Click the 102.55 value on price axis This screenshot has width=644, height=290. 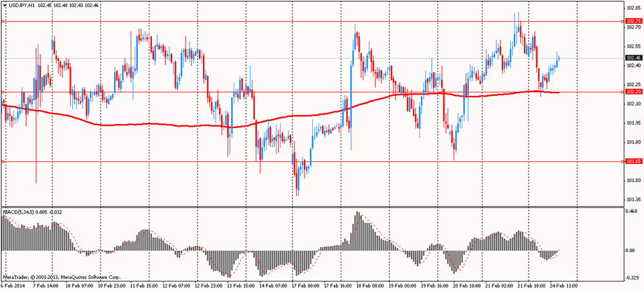point(633,46)
